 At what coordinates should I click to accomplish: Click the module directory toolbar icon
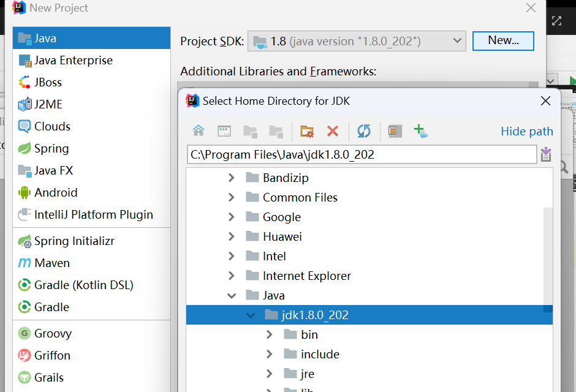(x=276, y=131)
